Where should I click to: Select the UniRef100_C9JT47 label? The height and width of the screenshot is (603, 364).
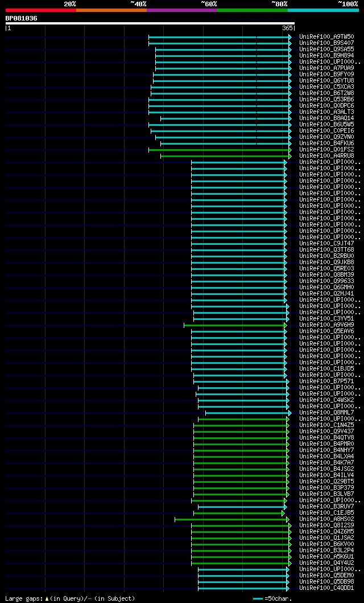pos(327,244)
